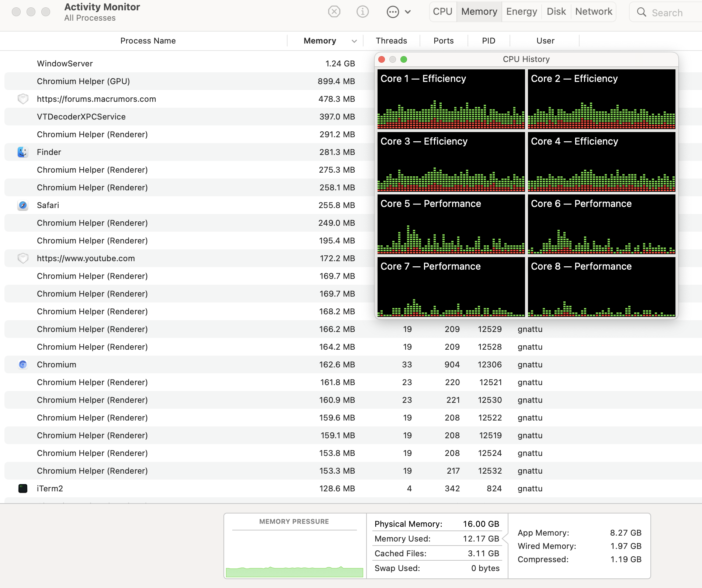Viewport: 702px width, 588px height.
Task: Sort by Threads column header
Action: point(392,41)
